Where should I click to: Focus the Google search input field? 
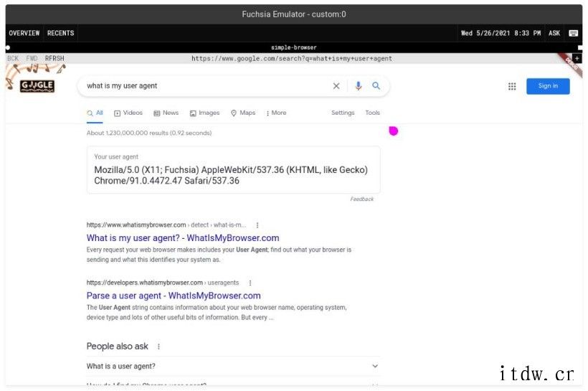click(207, 86)
